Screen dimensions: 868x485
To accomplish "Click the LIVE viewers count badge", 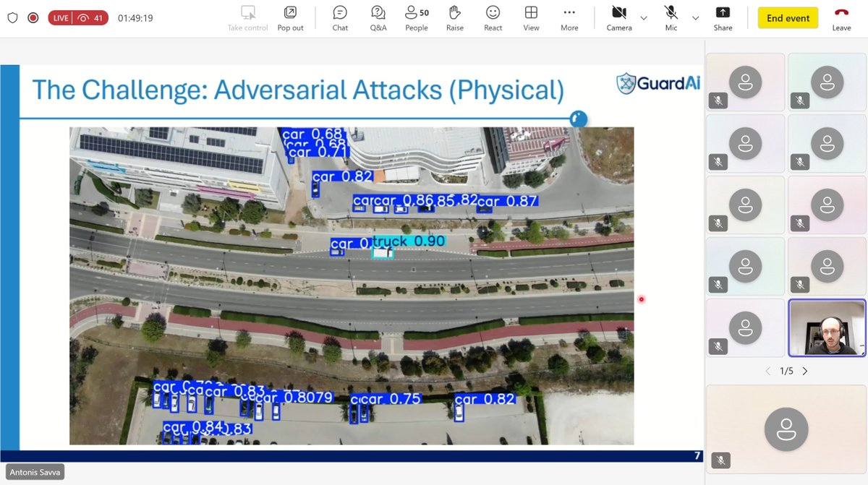I will [x=78, y=18].
